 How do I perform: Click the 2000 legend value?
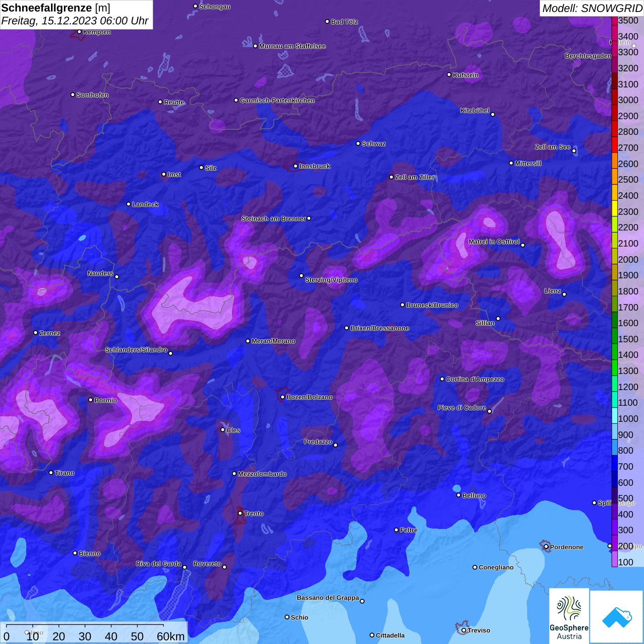point(628,259)
